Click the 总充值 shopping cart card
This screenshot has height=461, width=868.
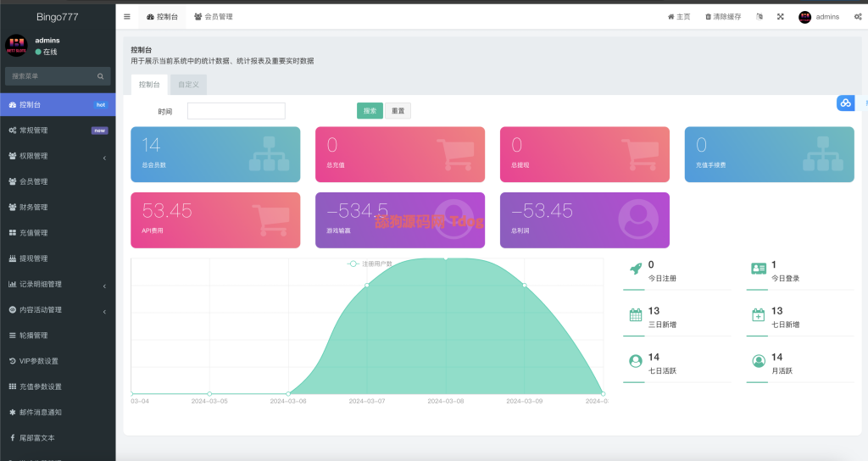click(399, 154)
